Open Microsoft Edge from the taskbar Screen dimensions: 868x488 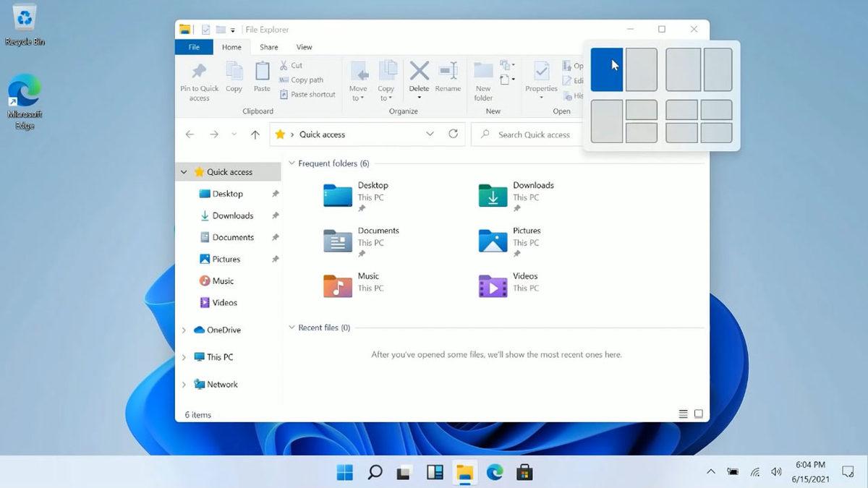coord(495,471)
